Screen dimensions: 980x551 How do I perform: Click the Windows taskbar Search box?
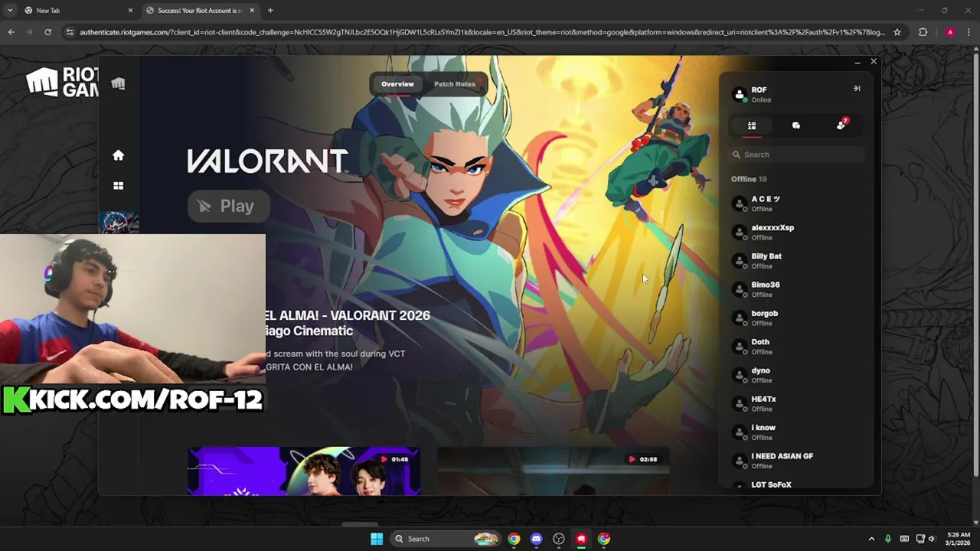tap(446, 539)
